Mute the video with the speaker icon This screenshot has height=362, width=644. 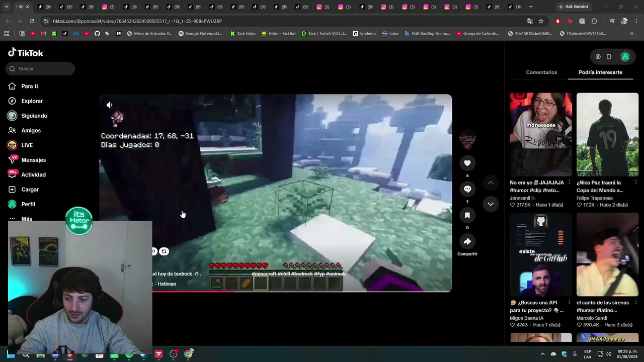coord(110,105)
